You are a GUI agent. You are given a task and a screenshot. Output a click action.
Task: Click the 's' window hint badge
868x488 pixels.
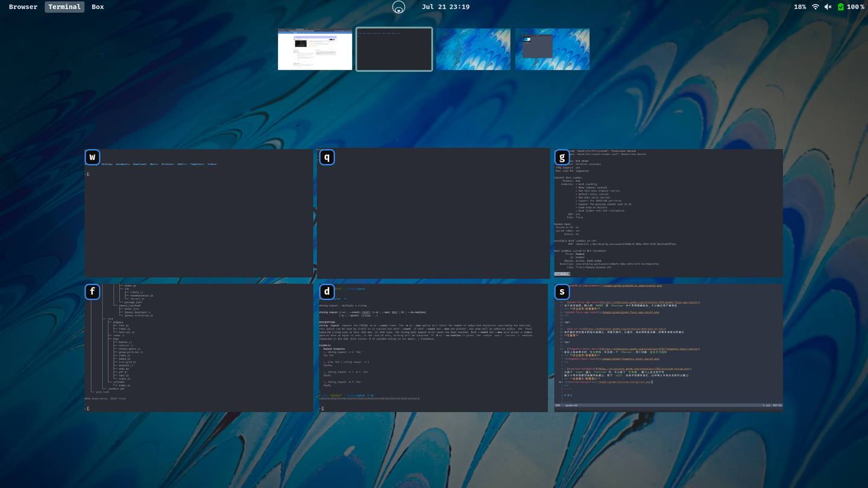coord(562,292)
